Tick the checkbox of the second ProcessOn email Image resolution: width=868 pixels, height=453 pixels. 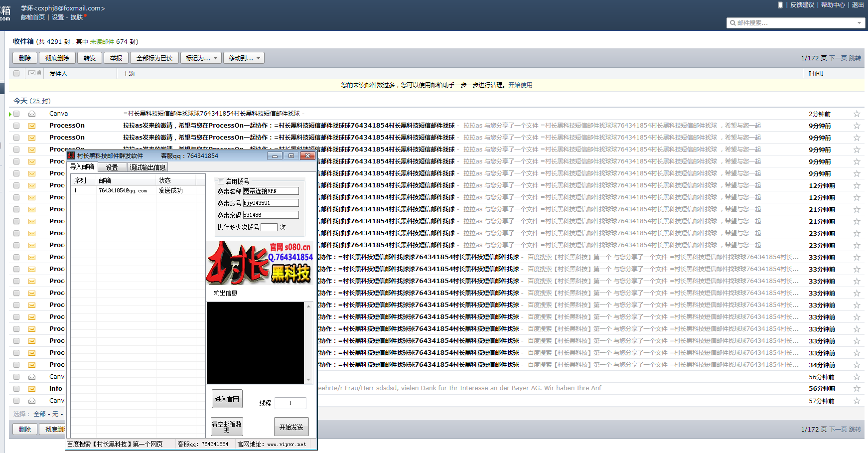(16, 138)
